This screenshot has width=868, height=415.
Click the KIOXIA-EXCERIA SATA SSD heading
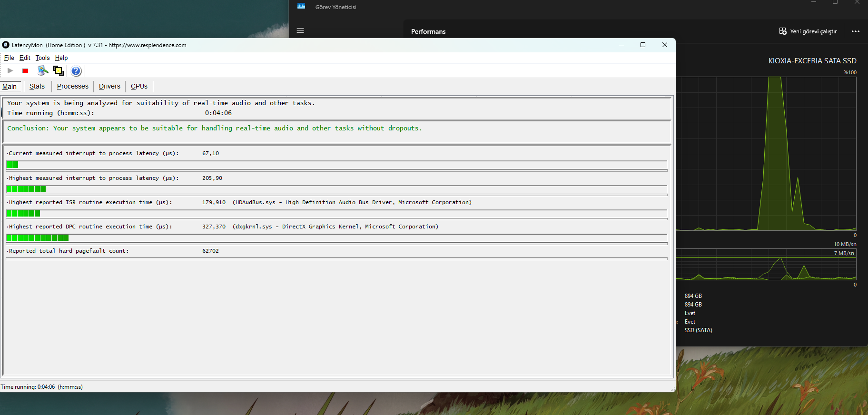pos(812,61)
